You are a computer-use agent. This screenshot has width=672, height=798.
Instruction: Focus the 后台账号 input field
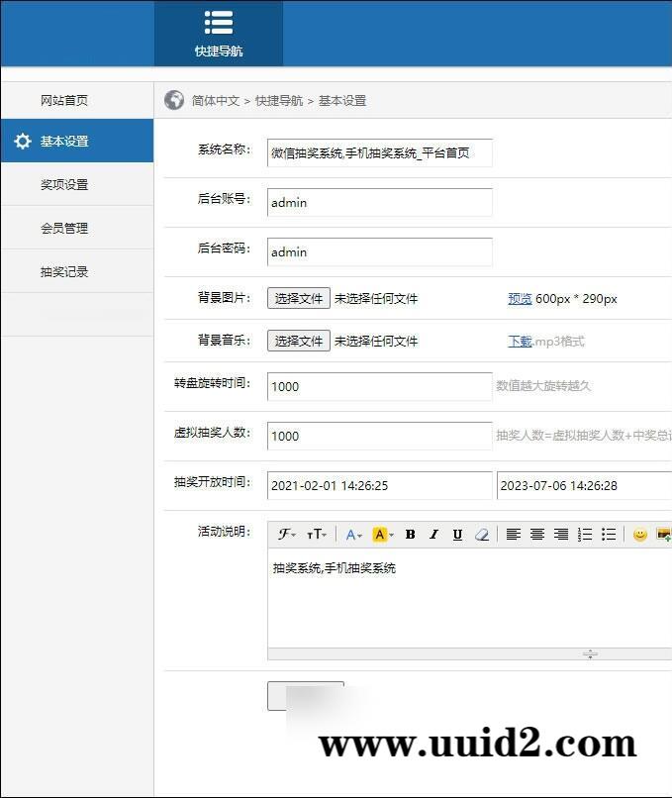pyautogui.click(x=379, y=202)
